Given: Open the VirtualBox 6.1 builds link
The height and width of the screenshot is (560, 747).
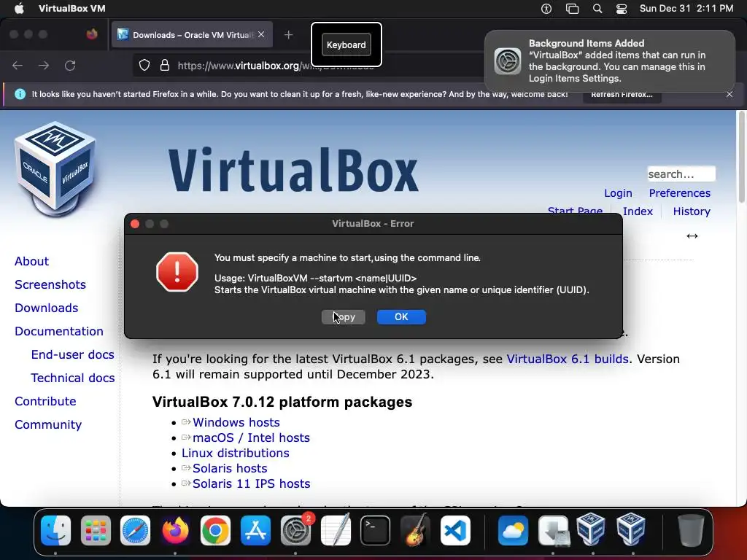Looking at the screenshot, I should pyautogui.click(x=568, y=359).
